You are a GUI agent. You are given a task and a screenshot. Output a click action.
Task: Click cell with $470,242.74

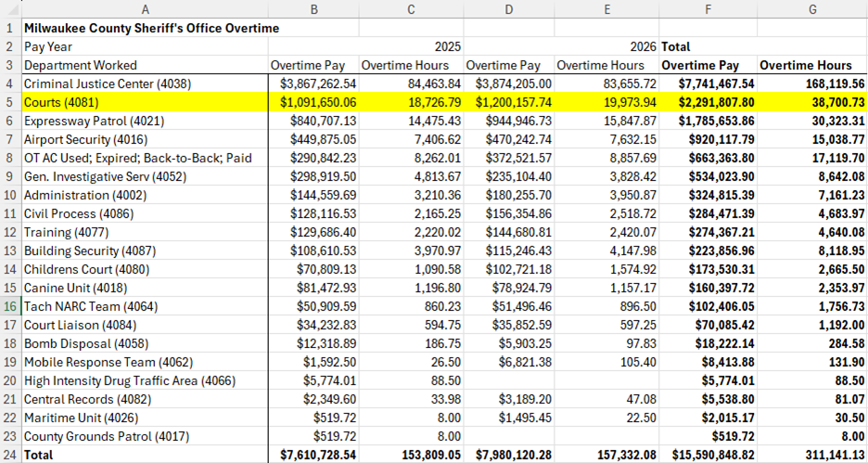click(x=509, y=139)
